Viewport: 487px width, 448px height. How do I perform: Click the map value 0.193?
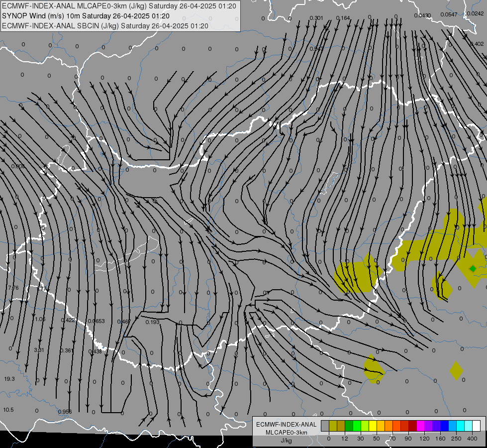click(x=153, y=322)
